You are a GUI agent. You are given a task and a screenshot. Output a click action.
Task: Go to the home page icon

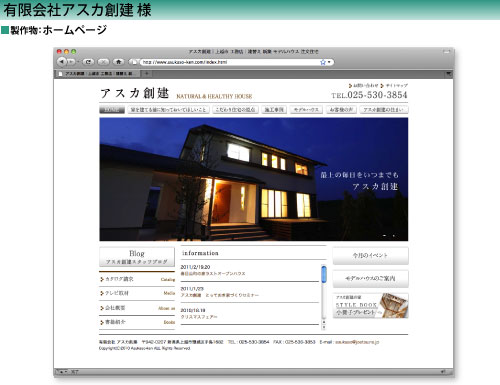[x=118, y=62]
